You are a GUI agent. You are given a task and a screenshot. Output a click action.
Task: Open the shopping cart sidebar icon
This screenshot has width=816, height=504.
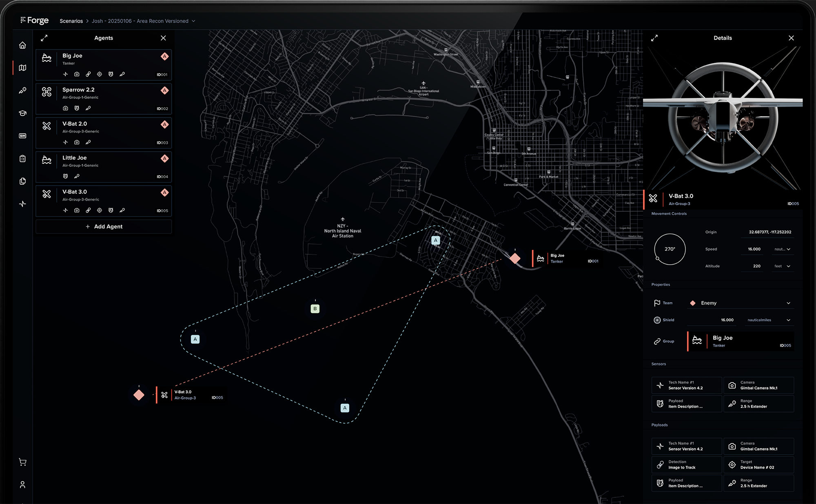point(22,462)
